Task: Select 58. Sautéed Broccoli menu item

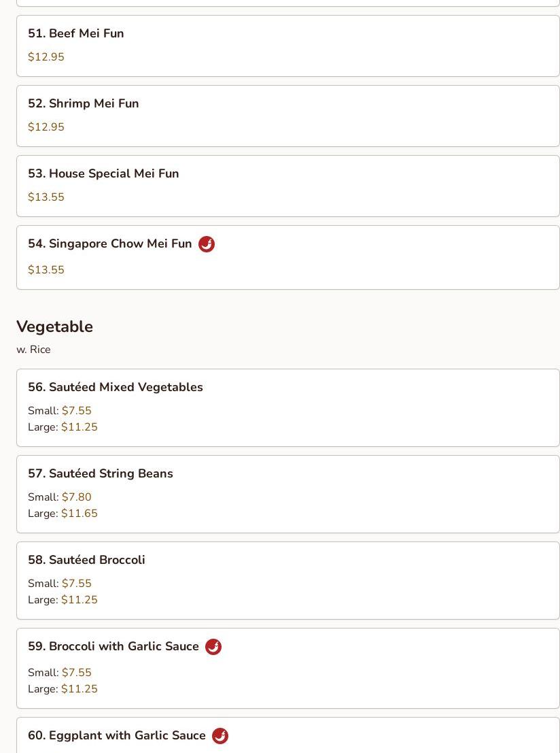Action: (x=288, y=581)
